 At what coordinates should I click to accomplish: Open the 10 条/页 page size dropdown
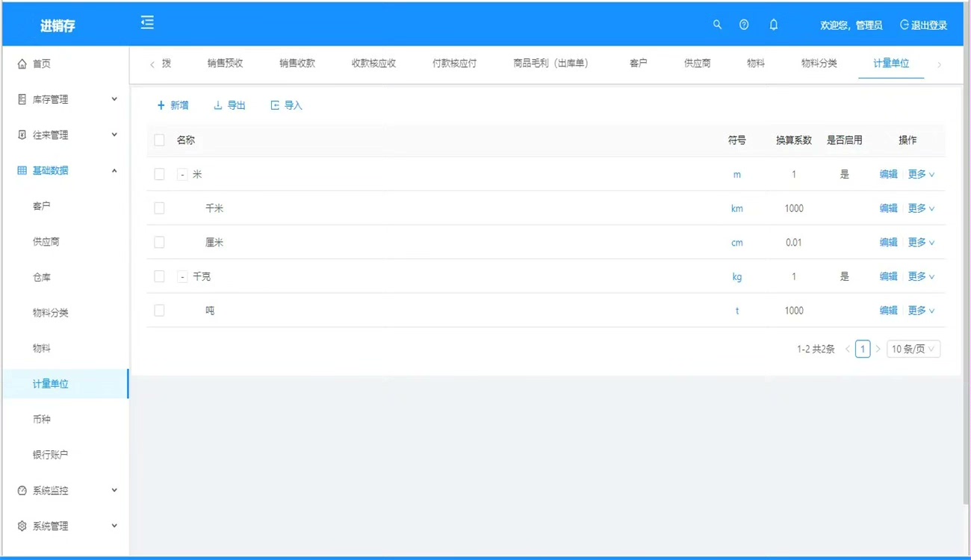point(913,349)
